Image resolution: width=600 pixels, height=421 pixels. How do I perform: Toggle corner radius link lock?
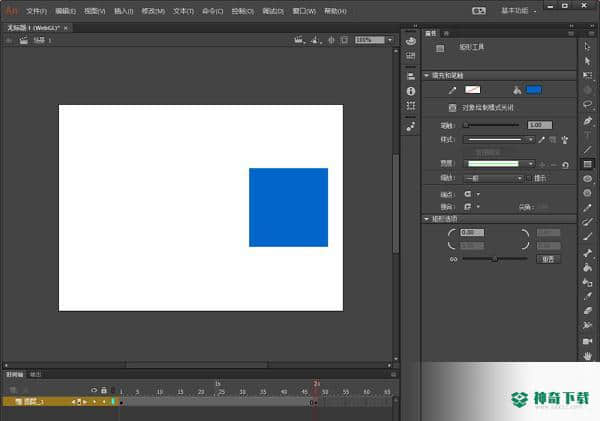point(453,259)
